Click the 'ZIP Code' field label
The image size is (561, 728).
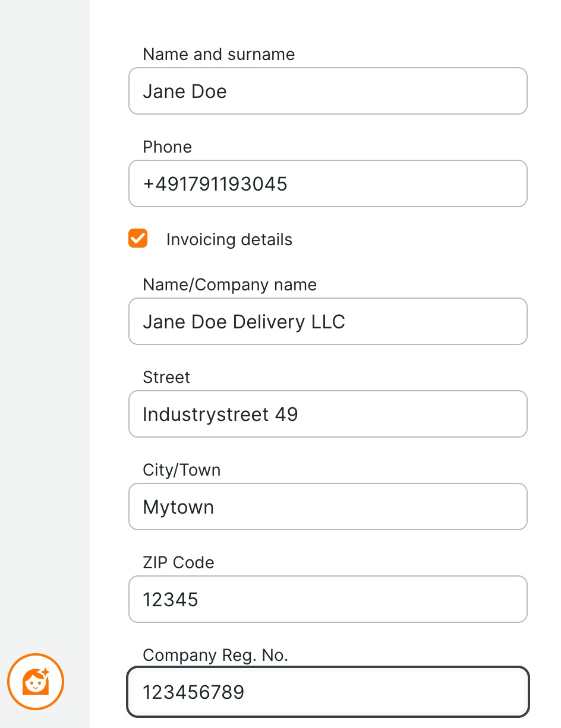click(x=178, y=563)
